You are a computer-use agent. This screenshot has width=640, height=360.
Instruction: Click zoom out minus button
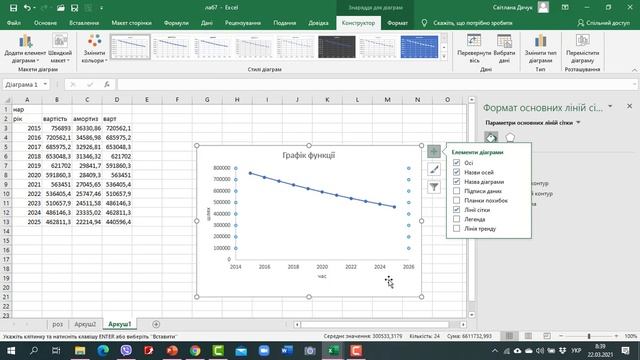(x=561, y=336)
